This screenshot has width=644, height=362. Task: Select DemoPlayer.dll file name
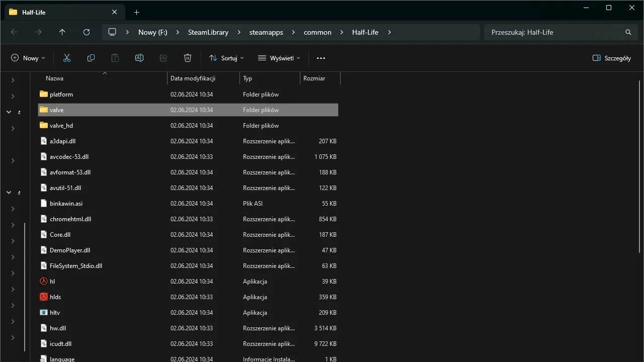(70, 250)
